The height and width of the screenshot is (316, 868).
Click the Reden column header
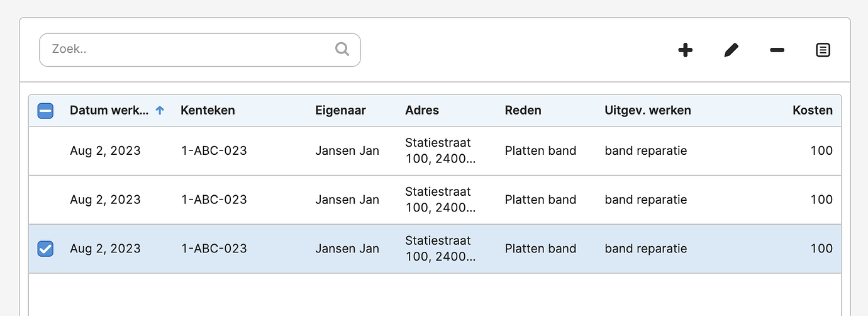click(523, 111)
